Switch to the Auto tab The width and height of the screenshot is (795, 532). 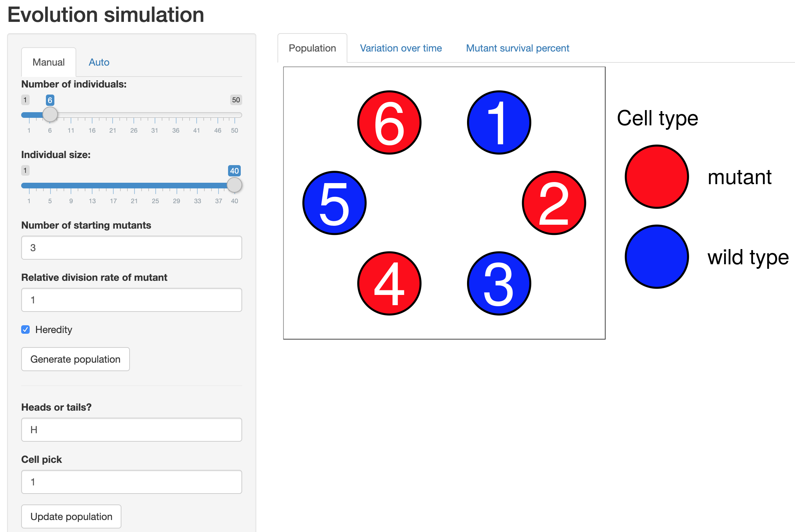pyautogui.click(x=99, y=62)
